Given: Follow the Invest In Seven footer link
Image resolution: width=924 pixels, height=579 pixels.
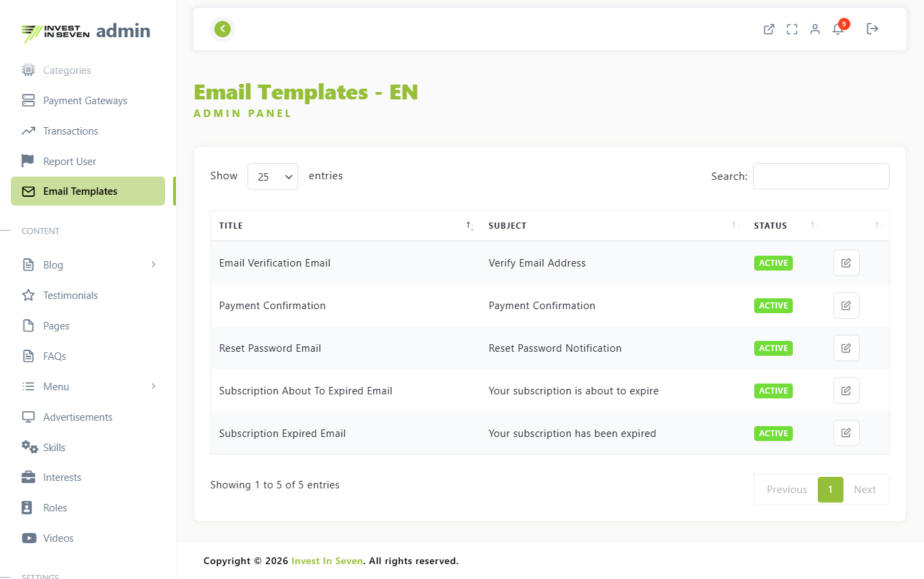Looking at the screenshot, I should pyautogui.click(x=327, y=561).
